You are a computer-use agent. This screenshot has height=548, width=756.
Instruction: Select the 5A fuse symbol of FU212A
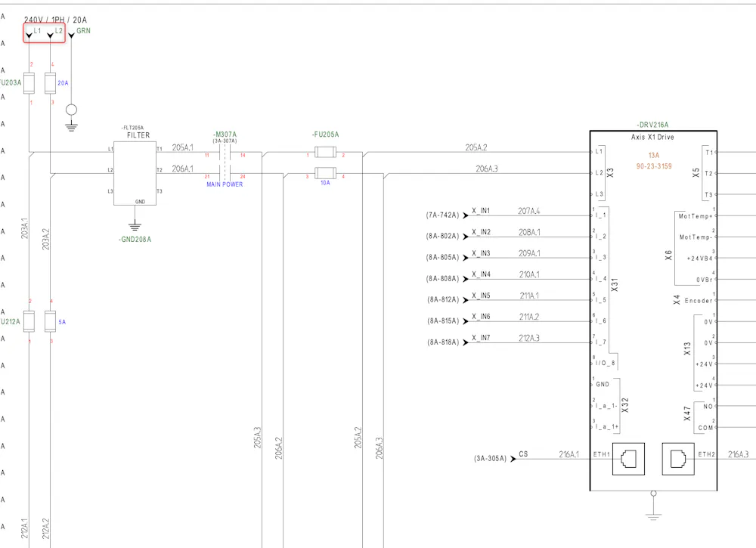[x=50, y=321]
